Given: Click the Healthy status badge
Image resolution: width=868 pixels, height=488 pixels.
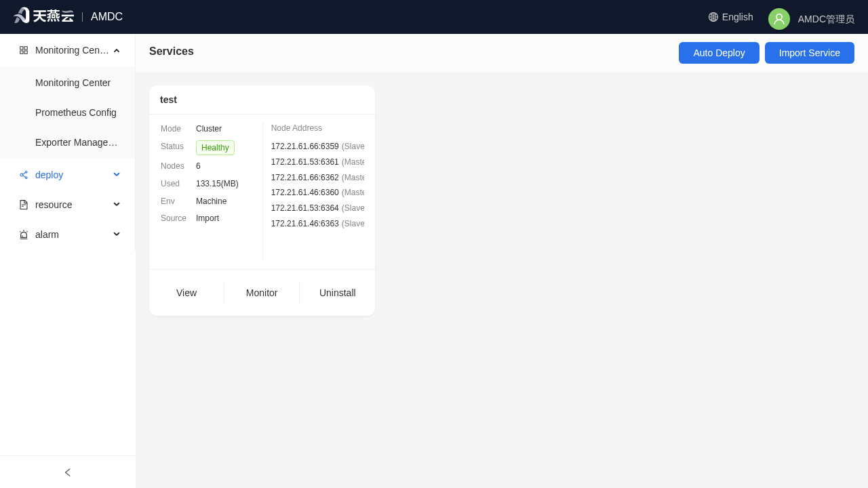Looking at the screenshot, I should [215, 148].
